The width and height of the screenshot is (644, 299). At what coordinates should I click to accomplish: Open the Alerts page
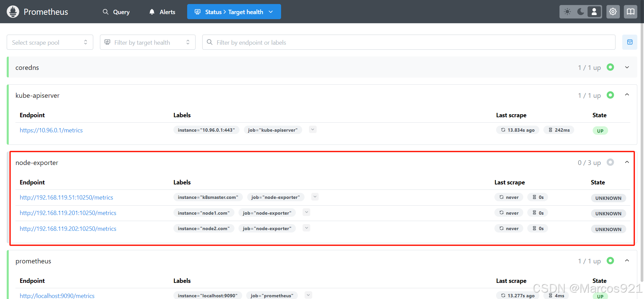(x=162, y=12)
